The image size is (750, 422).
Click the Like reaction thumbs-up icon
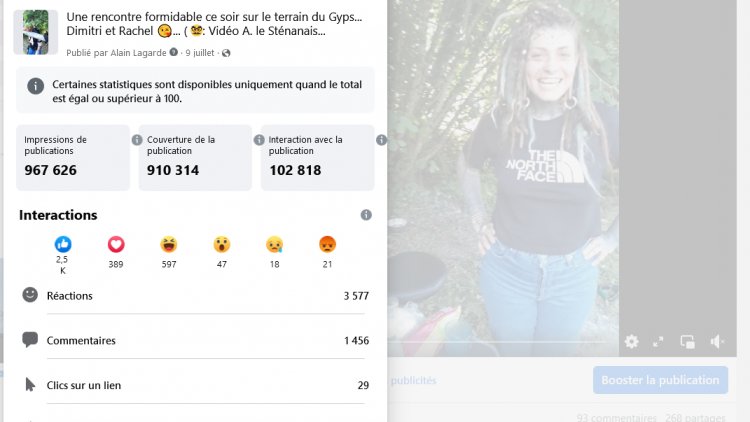(x=63, y=244)
